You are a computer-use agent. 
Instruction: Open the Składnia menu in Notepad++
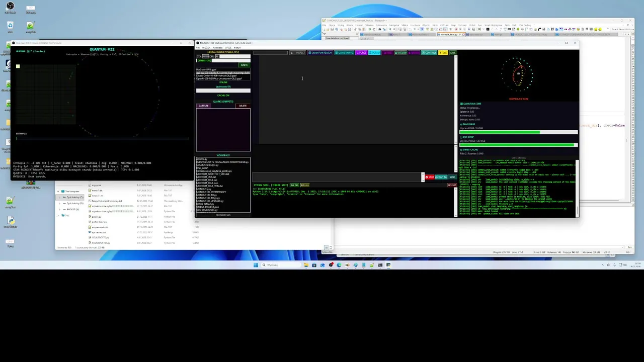pos(369,25)
